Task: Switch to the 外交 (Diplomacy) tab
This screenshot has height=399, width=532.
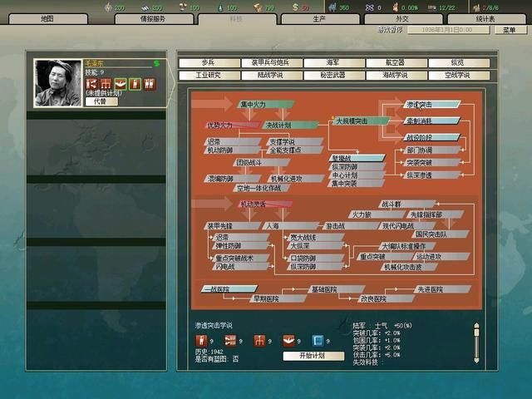Action: click(401, 18)
